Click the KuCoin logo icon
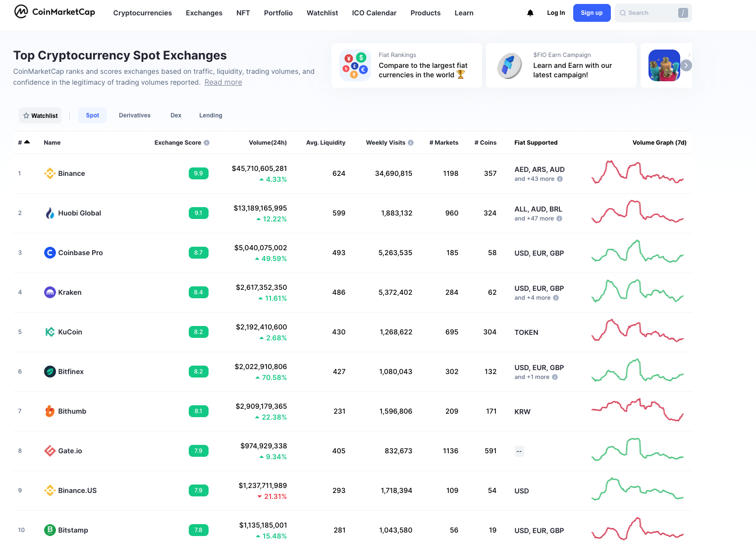 (50, 332)
